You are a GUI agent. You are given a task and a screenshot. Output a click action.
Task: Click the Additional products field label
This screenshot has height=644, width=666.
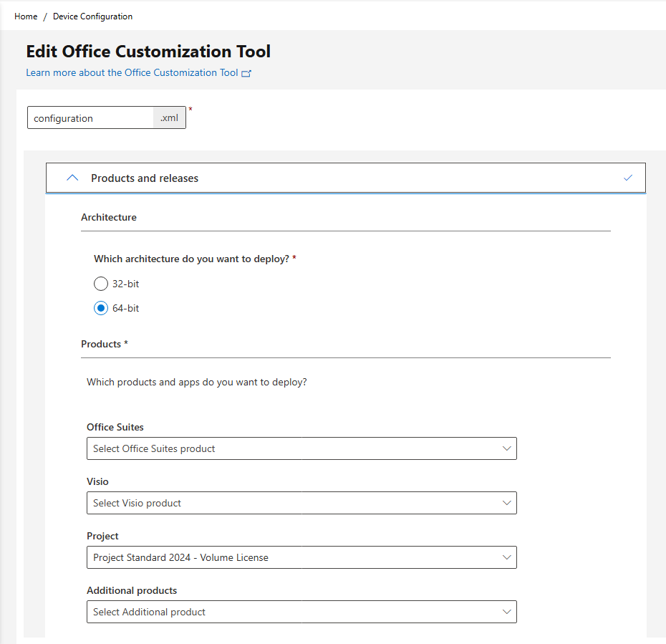point(132,590)
